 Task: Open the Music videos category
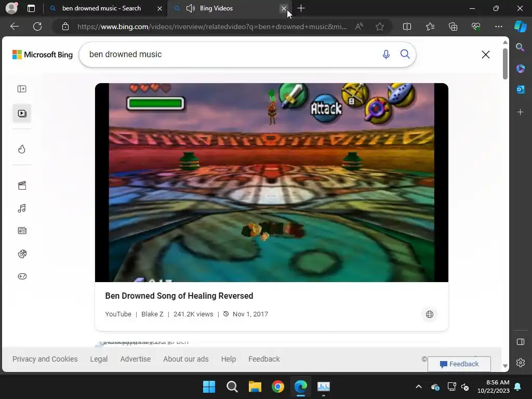pos(22,208)
